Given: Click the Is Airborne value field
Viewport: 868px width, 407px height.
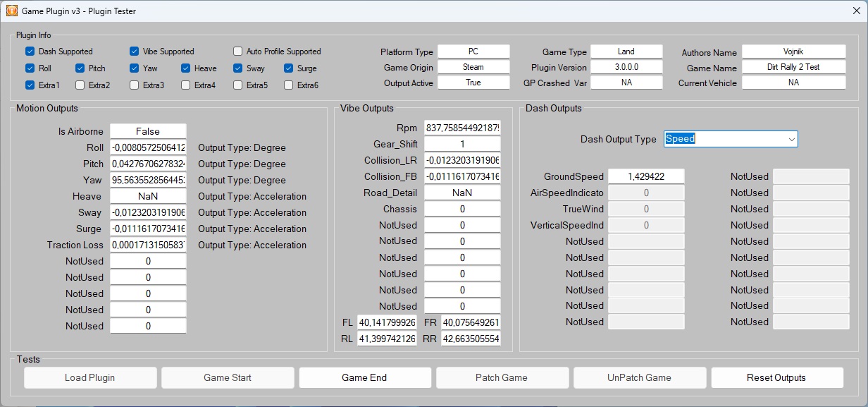Looking at the screenshot, I should (148, 131).
